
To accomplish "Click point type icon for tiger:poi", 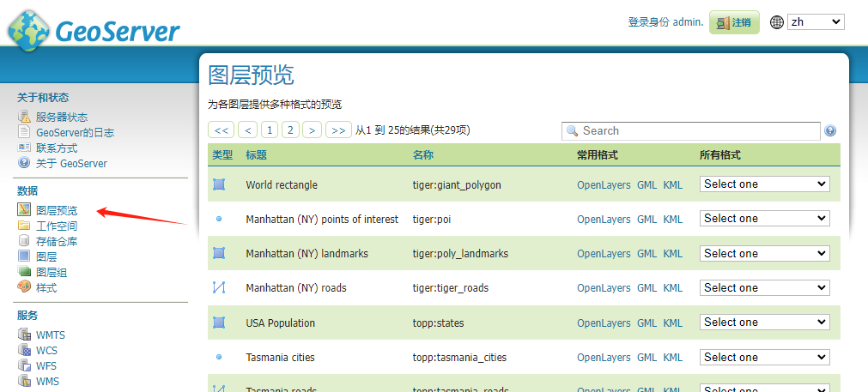I will click(x=219, y=219).
